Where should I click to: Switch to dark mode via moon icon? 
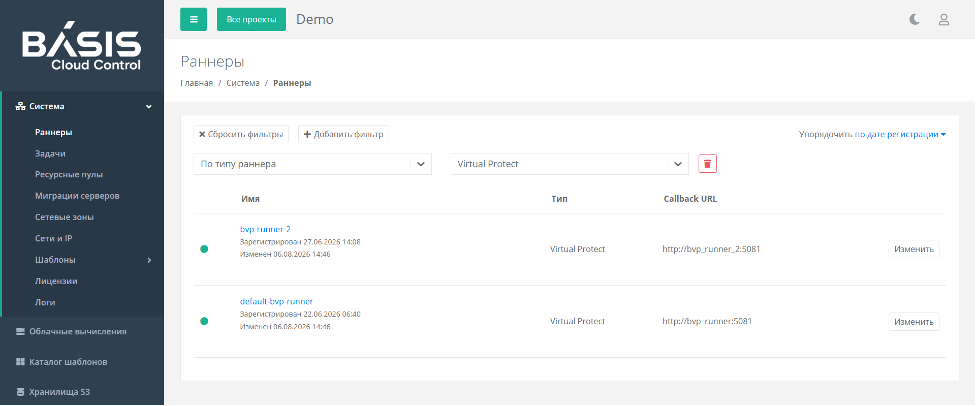point(914,20)
